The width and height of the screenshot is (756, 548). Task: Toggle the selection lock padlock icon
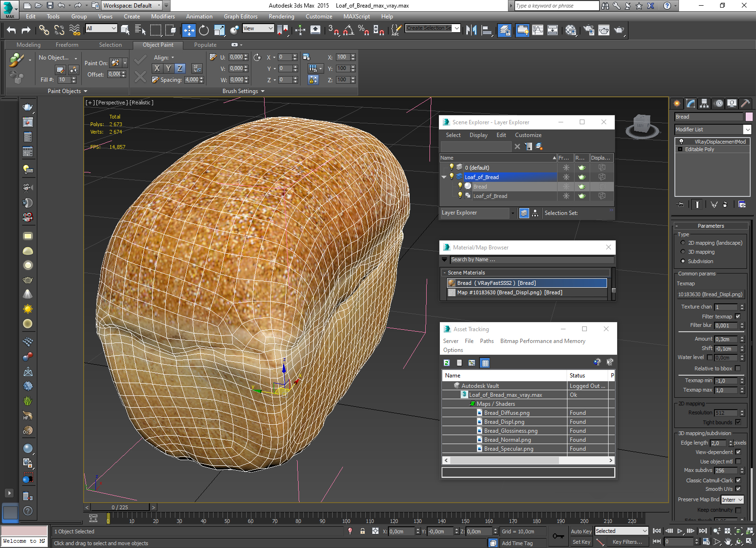coord(362,531)
